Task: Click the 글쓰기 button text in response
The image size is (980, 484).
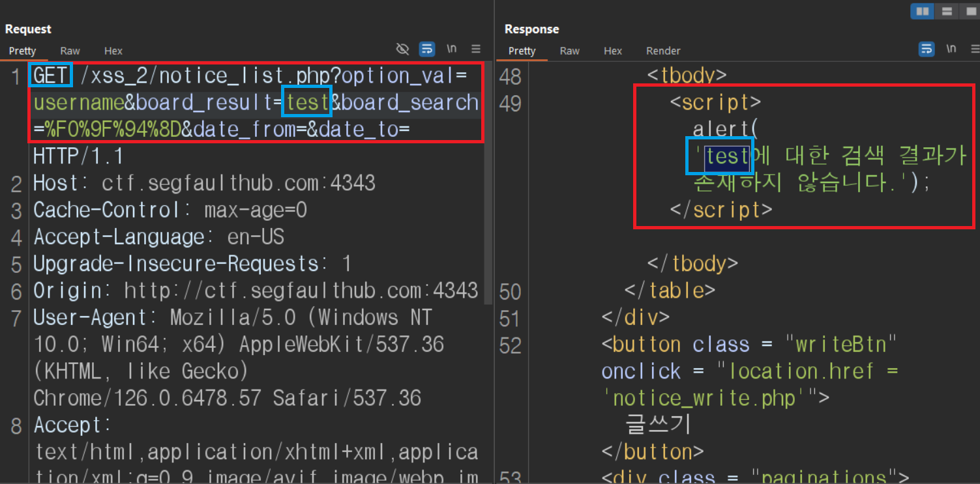Action: (x=658, y=425)
